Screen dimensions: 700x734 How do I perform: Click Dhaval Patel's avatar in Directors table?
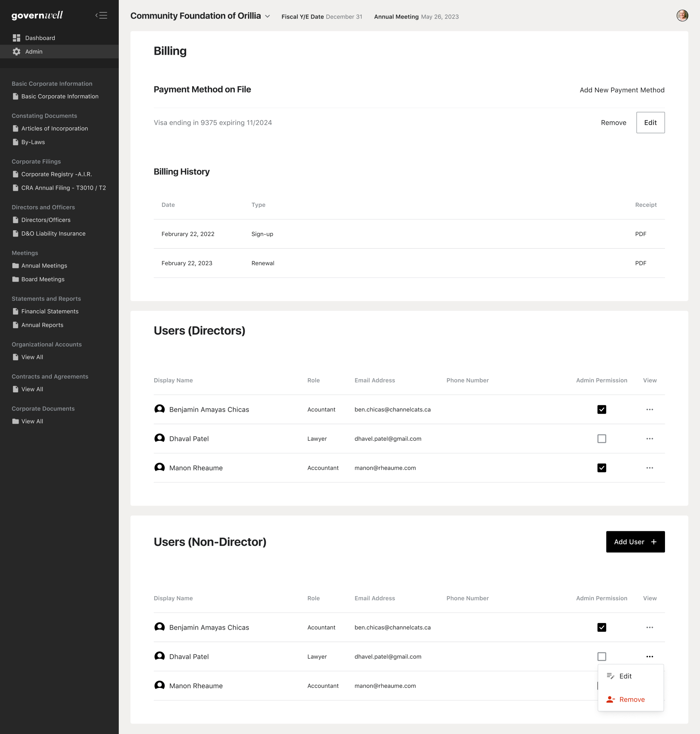pos(159,438)
